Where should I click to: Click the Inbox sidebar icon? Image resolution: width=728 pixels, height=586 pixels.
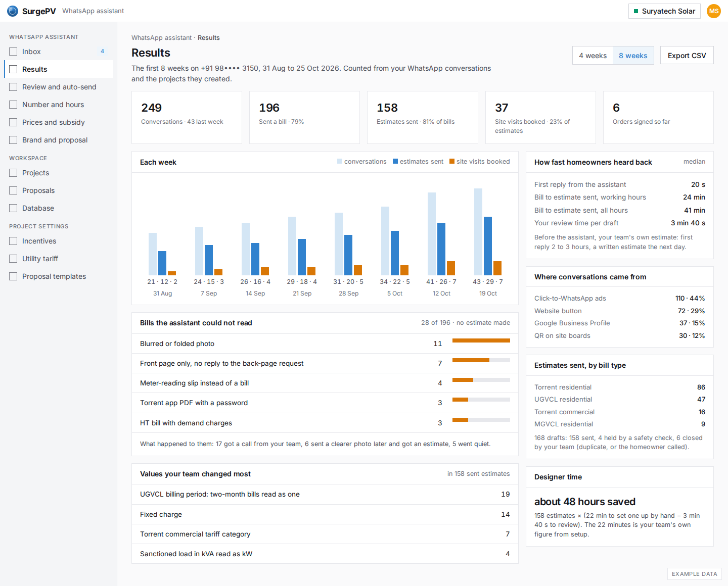(13, 52)
